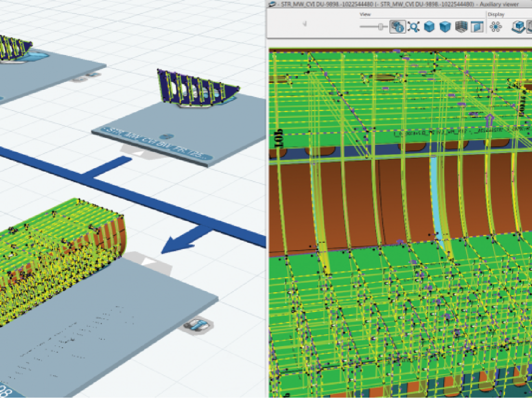Choose the gray wireframe cube icon
532x398 pixels.
pos(460,27)
